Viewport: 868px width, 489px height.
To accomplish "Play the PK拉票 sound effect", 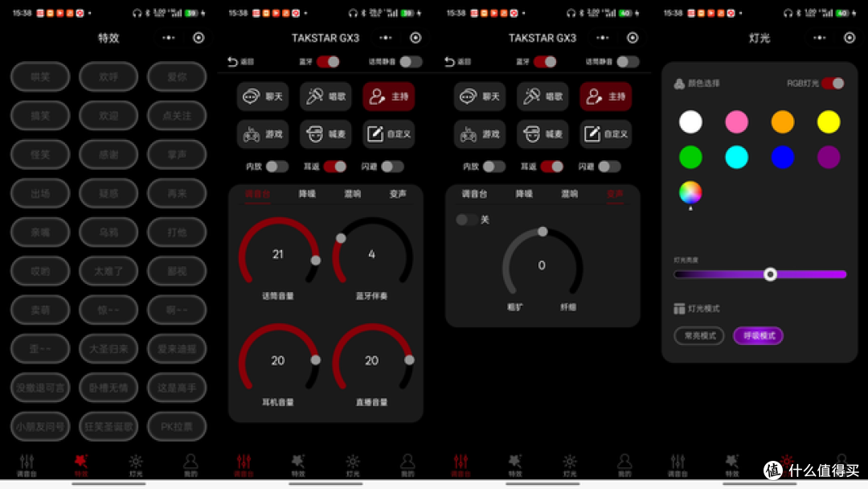I will pyautogui.click(x=177, y=426).
